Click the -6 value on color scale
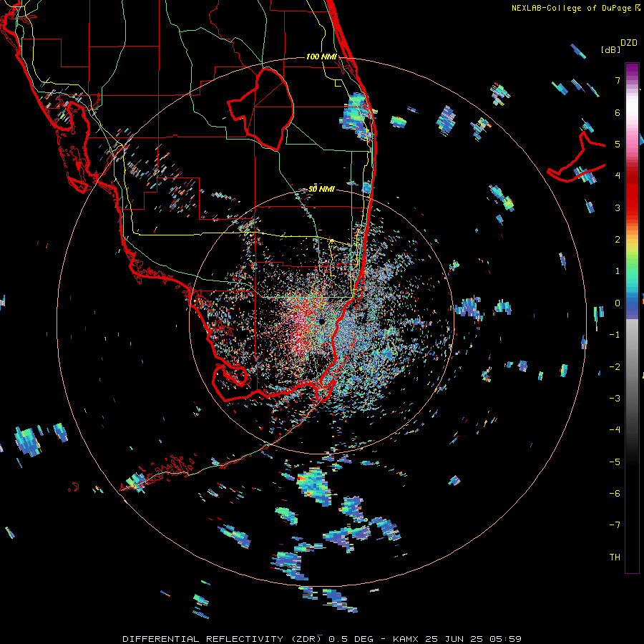The height and width of the screenshot is (644, 644). pos(615,494)
